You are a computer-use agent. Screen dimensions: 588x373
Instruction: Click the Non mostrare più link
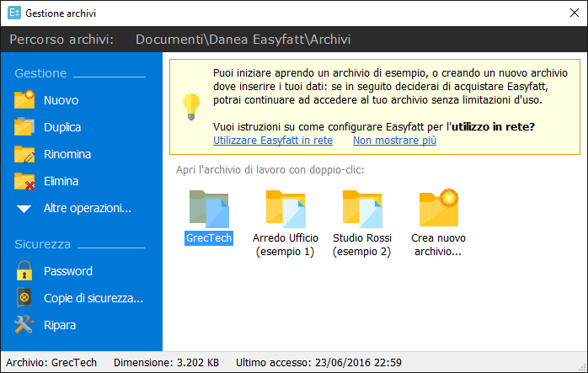click(394, 140)
